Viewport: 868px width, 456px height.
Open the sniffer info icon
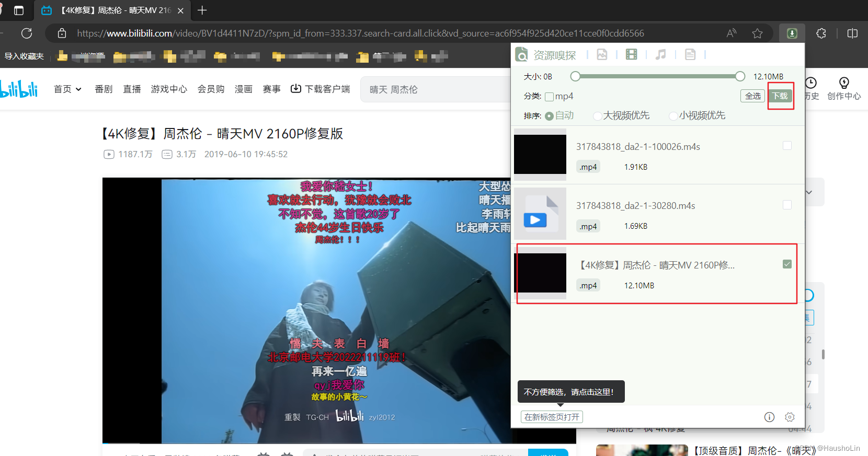point(769,417)
